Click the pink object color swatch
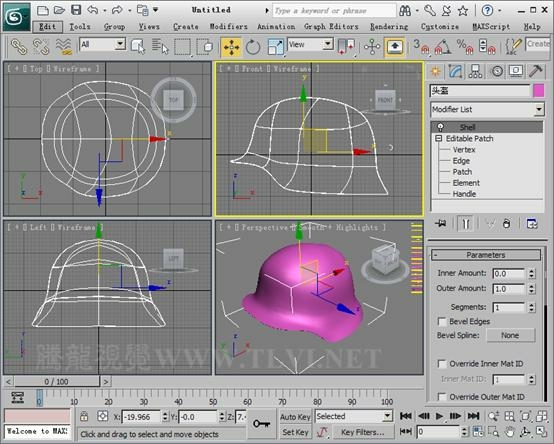554x444 pixels. [x=538, y=91]
